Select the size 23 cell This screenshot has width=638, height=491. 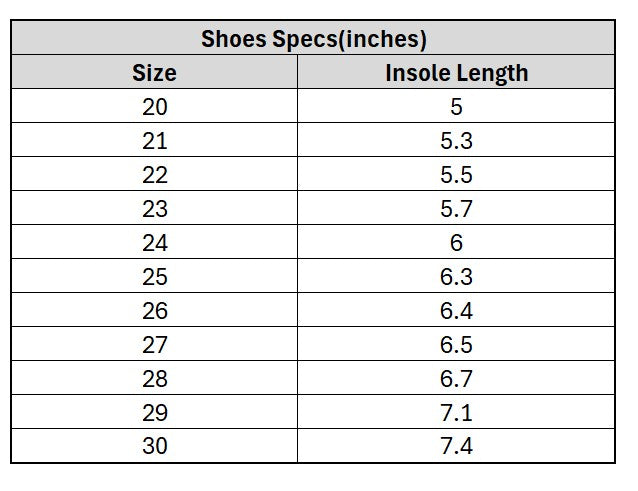pyautogui.click(x=155, y=209)
